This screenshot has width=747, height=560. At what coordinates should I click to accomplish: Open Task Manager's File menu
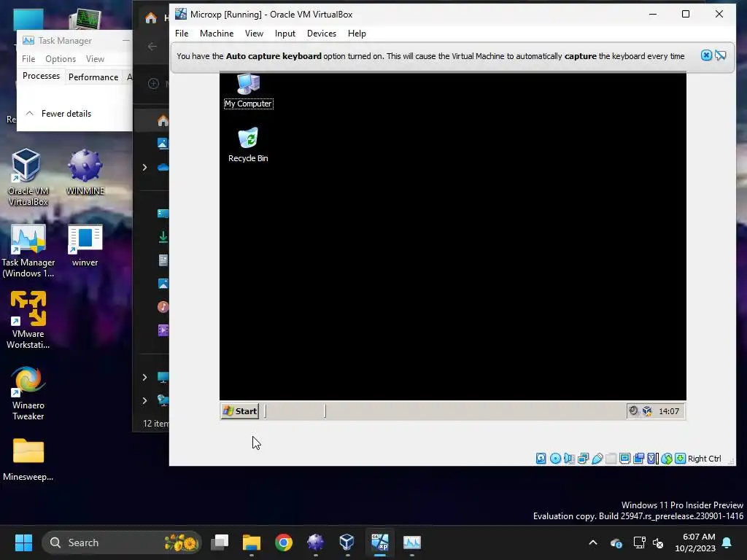click(28, 58)
